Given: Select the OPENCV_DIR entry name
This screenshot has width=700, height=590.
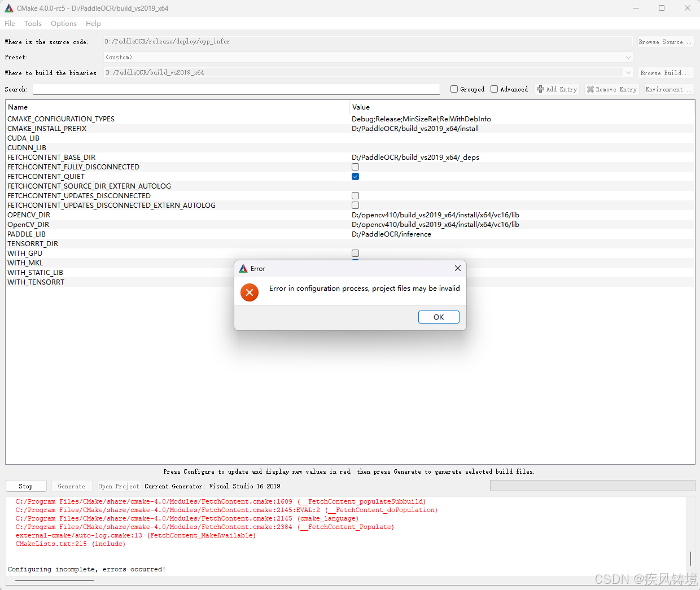Looking at the screenshot, I should pyautogui.click(x=29, y=215).
